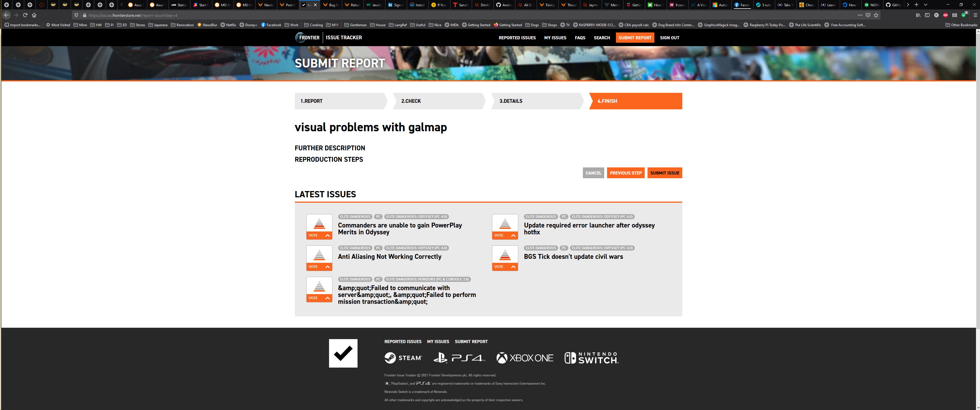Open a new tab with plus icon
This screenshot has height=410, width=980.
[916, 5]
